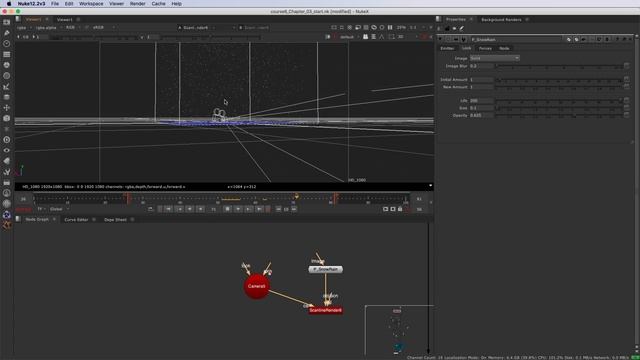Click the viewer ROI icon in top bar

point(342,27)
